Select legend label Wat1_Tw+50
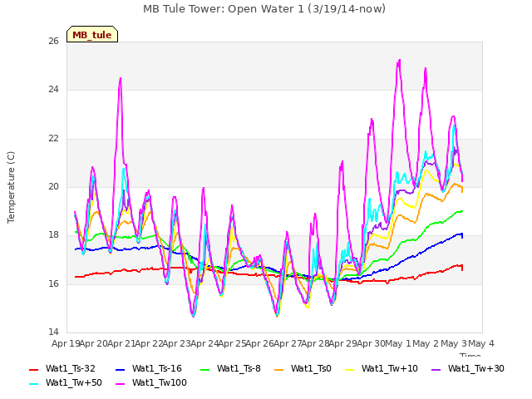This screenshot has width=532, height=399. [x=74, y=382]
